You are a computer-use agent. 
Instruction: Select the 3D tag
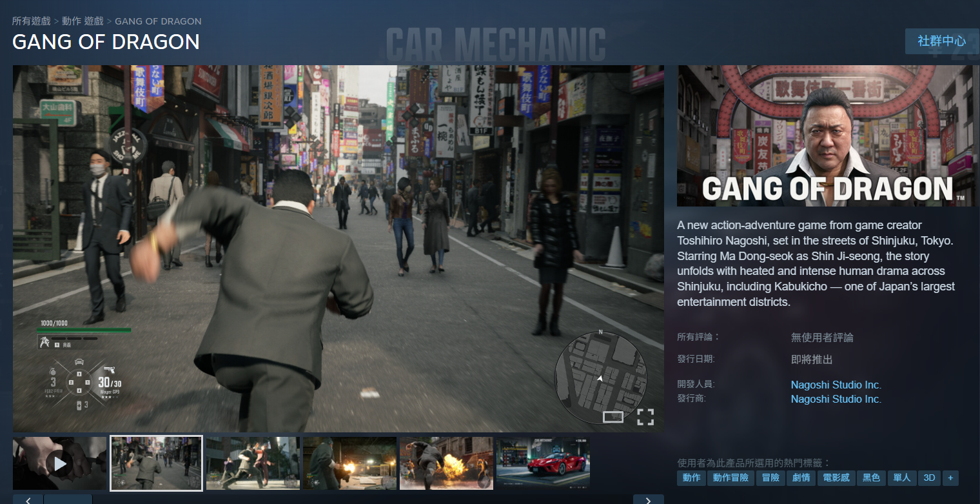point(929,478)
